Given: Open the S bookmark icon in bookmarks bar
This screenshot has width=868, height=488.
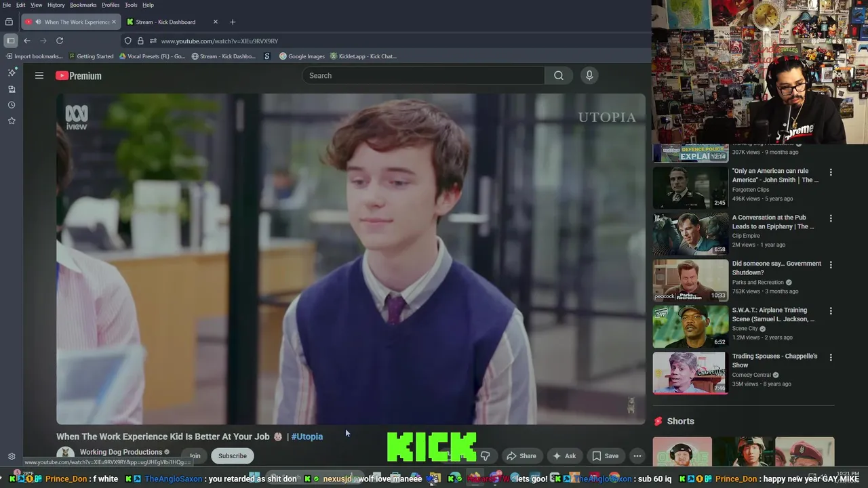Looking at the screenshot, I should (267, 56).
